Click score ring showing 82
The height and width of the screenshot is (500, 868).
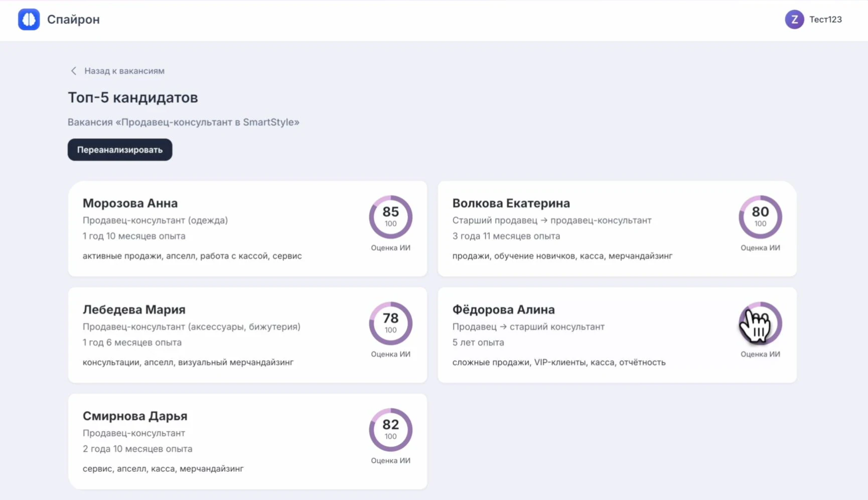[x=390, y=430]
